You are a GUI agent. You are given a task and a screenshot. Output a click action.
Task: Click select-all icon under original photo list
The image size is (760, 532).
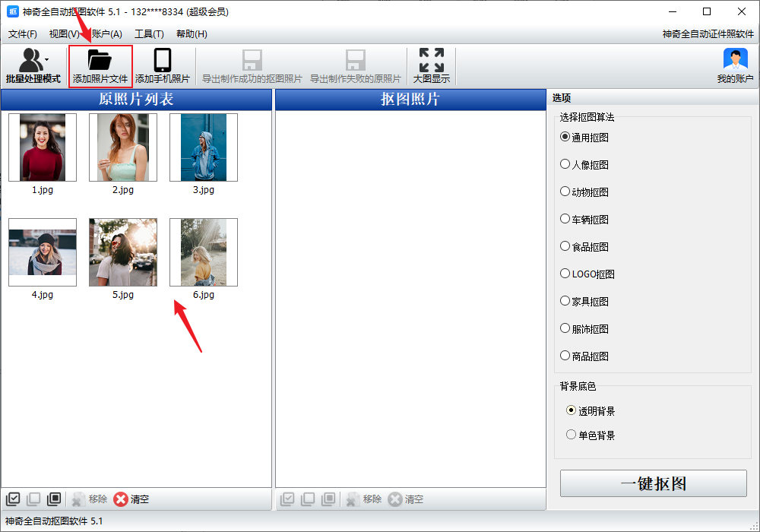pyautogui.click(x=13, y=499)
